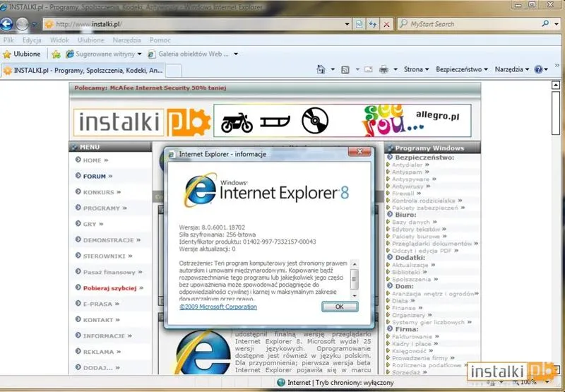
Task: Open Fakturowanie category link
Action: pyautogui.click(x=412, y=336)
